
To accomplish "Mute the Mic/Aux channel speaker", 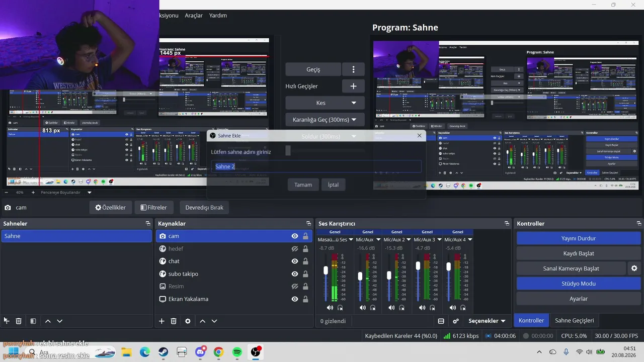I will [363, 308].
